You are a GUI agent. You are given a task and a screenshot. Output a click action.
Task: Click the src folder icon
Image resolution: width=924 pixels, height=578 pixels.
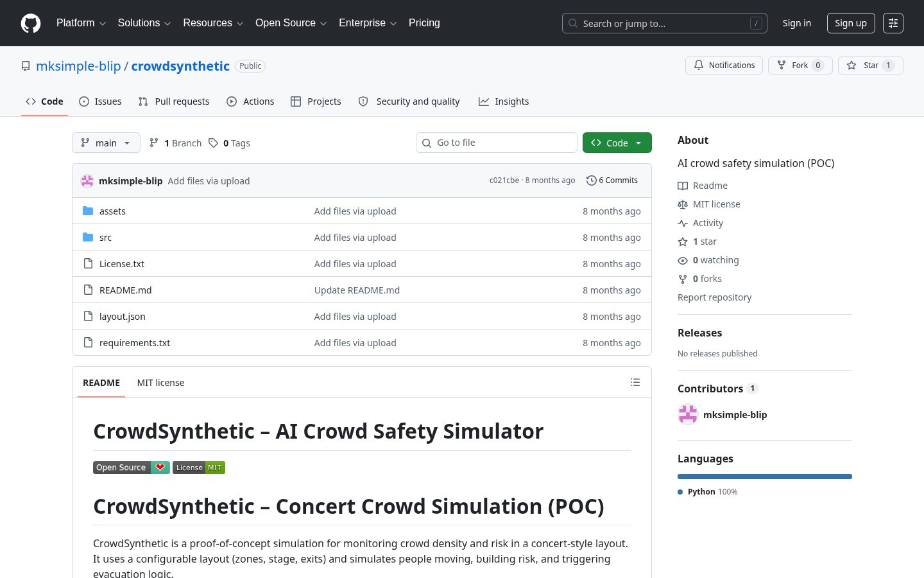[88, 237]
